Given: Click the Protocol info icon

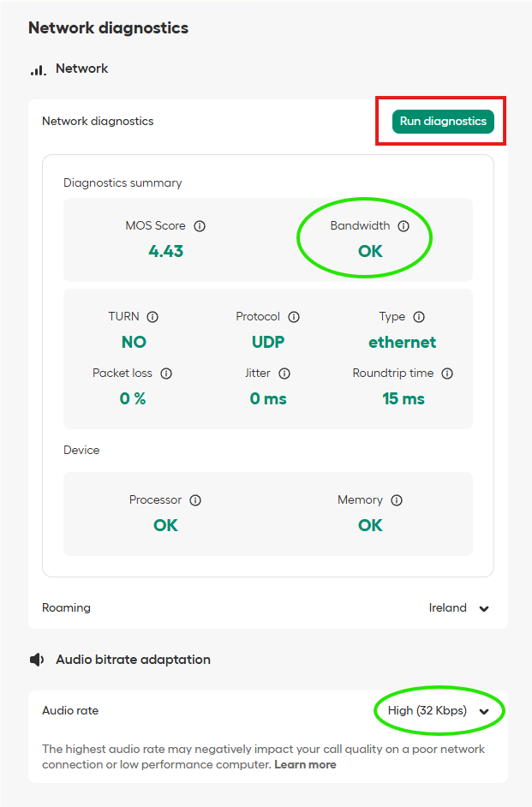Looking at the screenshot, I should tap(294, 317).
